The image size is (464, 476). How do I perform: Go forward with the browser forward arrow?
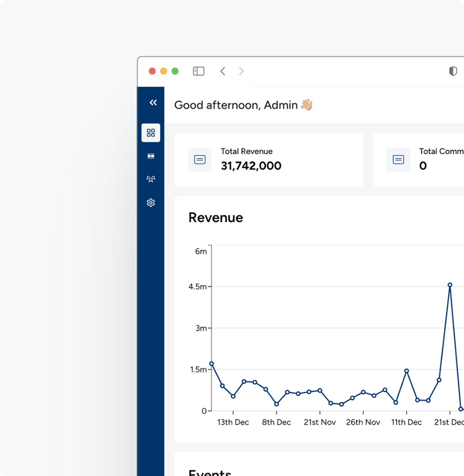(241, 71)
